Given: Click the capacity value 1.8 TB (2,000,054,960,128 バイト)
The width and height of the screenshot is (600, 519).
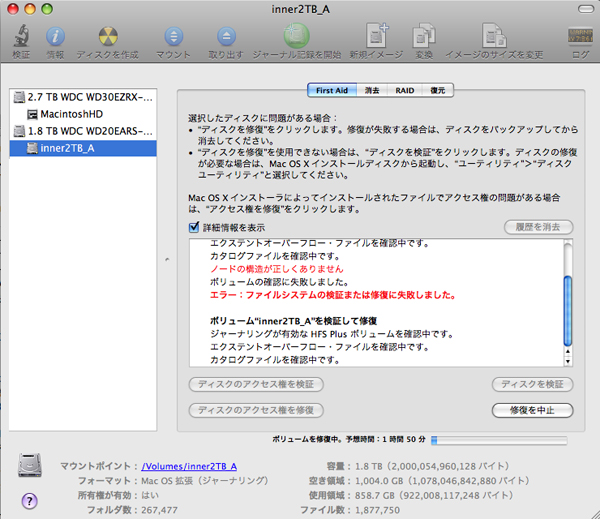Looking at the screenshot, I should [x=432, y=466].
